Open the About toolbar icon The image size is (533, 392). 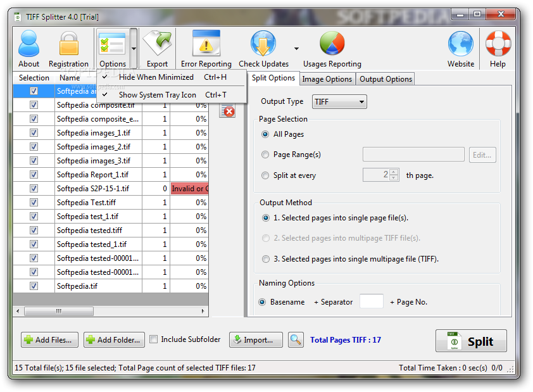coord(28,44)
